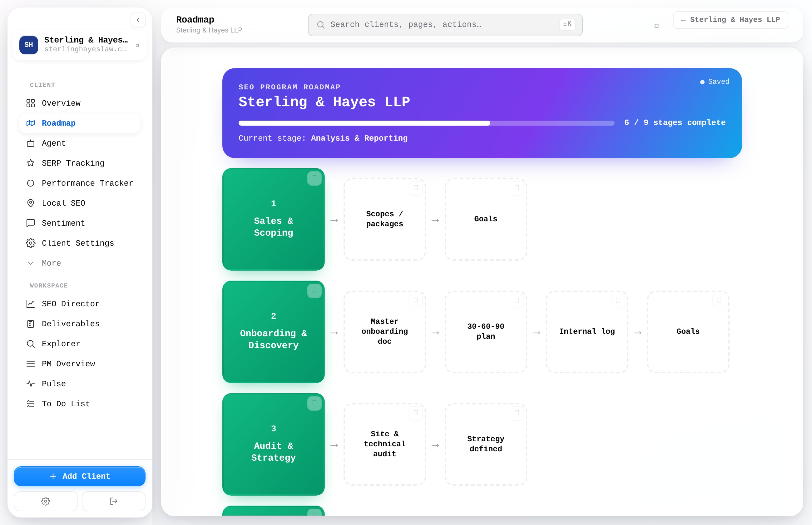The width and height of the screenshot is (812, 525).
Task: Open Performance Tracker page
Action: (x=80, y=183)
